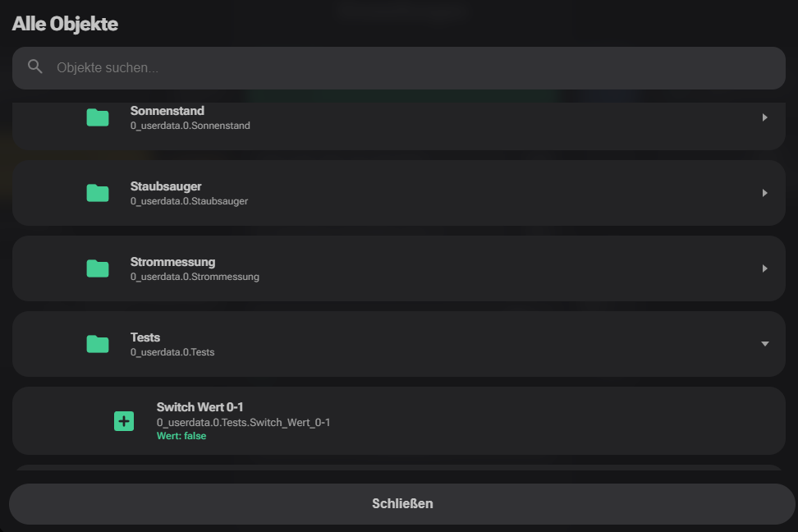This screenshot has height=532, width=798.
Task: Expand the Strommessung folder arrow
Action: point(764,268)
